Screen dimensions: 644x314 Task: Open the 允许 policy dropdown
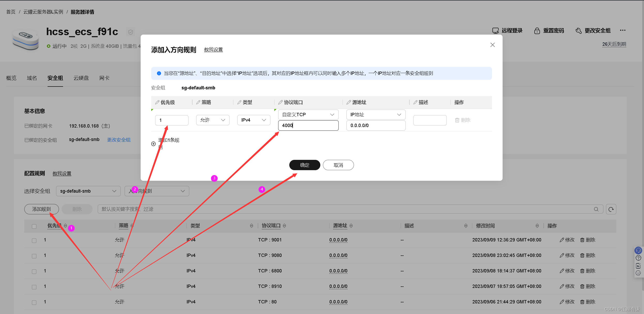[x=213, y=120]
